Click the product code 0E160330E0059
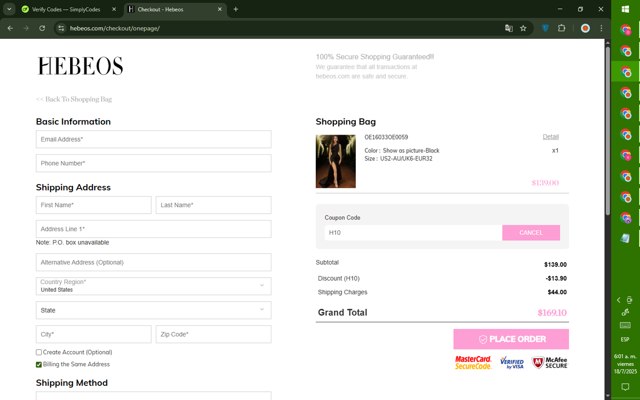The height and width of the screenshot is (400, 640). pyautogui.click(x=386, y=137)
